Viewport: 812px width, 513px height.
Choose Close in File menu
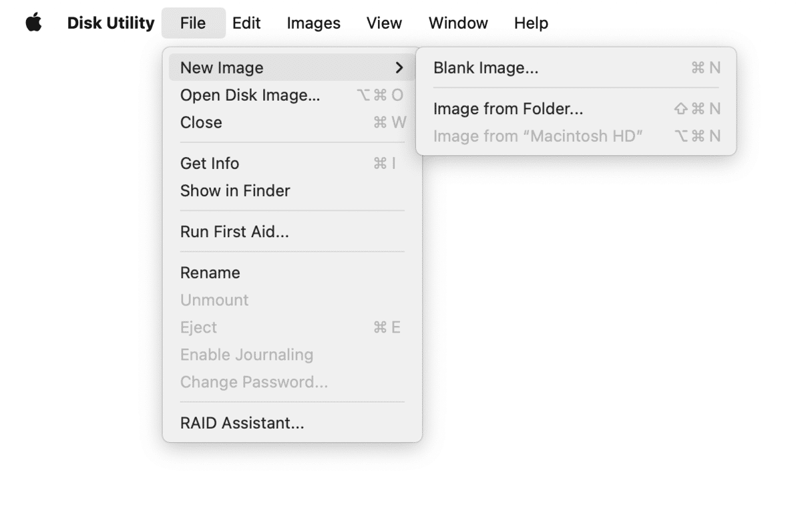pos(201,122)
